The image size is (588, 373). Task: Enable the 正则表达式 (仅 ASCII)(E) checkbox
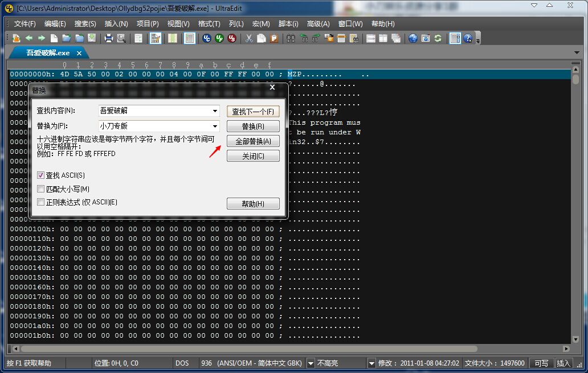point(41,202)
